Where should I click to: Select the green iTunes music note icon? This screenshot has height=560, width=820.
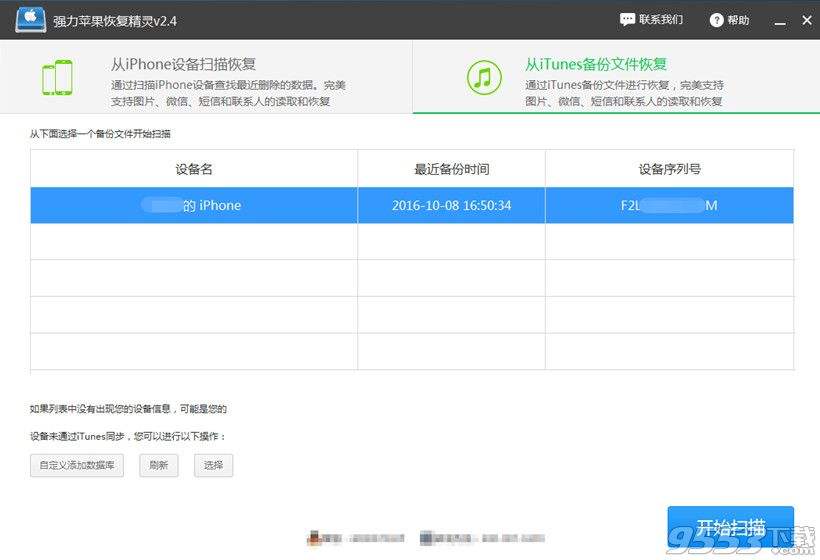point(484,77)
